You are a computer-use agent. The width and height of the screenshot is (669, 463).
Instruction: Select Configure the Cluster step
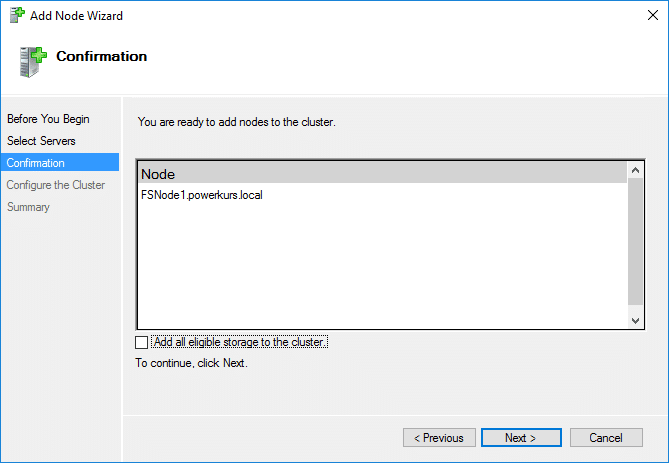[x=55, y=185]
